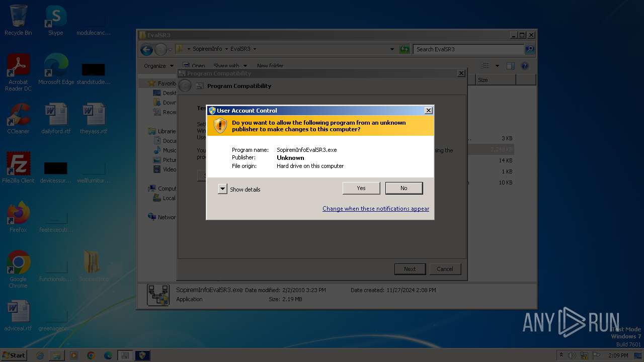644x362 pixels.
Task: Open 'Change when these notifications appear' link
Action: 376,209
